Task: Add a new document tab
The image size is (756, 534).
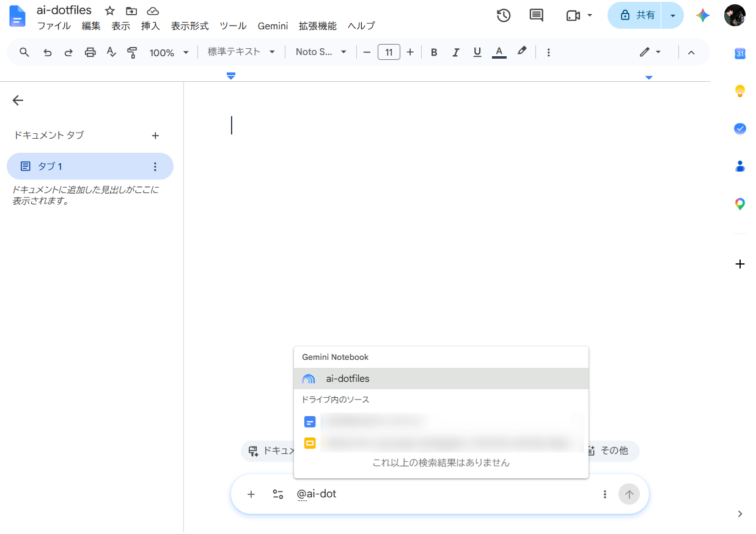Action: coord(155,136)
